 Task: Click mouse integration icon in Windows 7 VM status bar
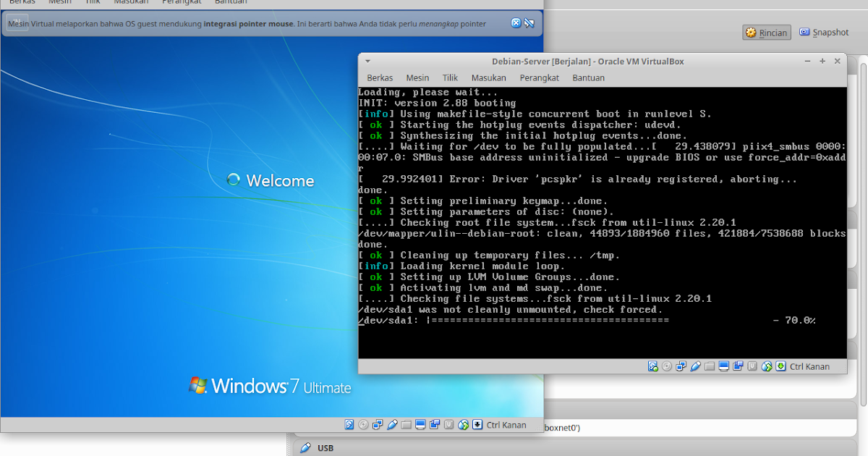(x=463, y=424)
